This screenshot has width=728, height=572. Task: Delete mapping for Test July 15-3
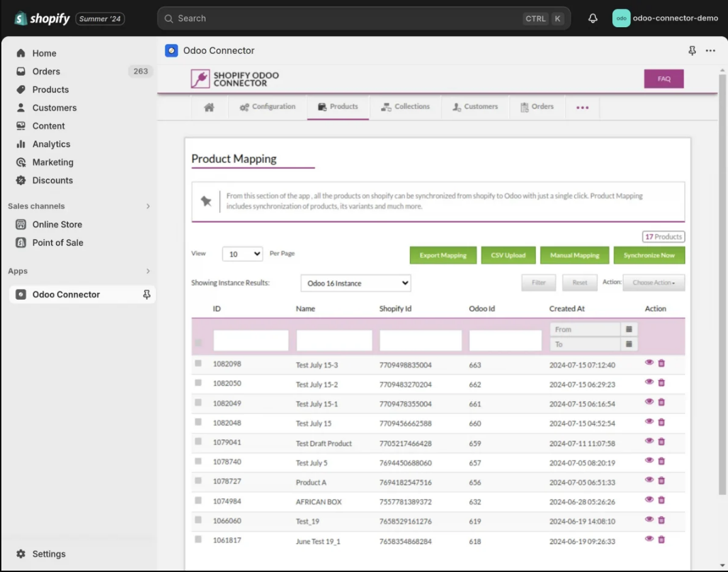(x=661, y=363)
